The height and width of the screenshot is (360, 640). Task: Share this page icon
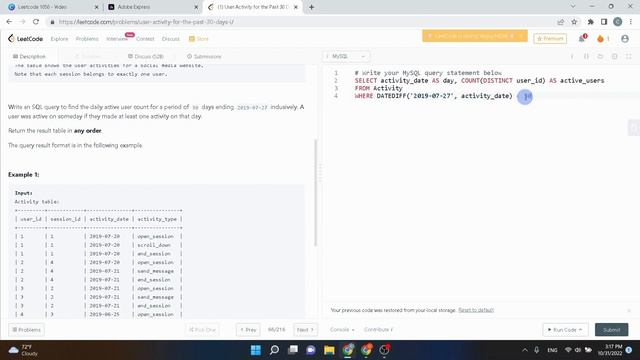pos(561,22)
